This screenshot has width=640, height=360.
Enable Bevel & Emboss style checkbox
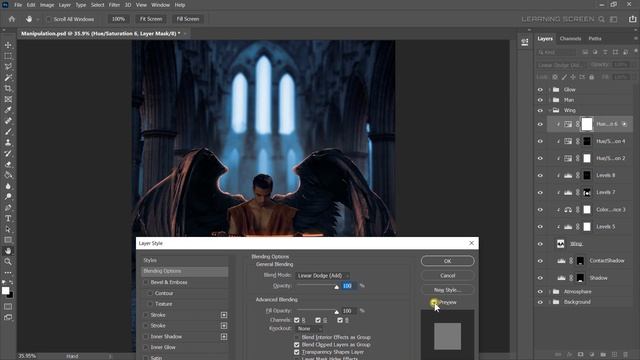[x=146, y=282]
